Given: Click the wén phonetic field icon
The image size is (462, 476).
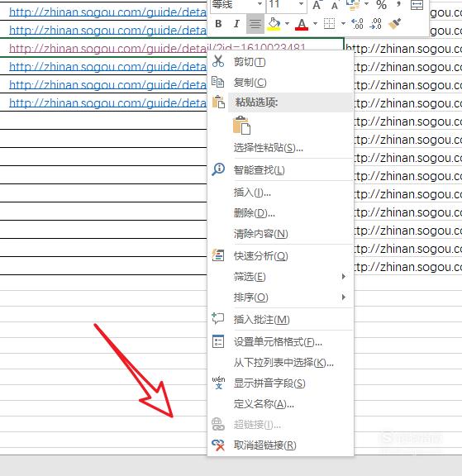Looking at the screenshot, I should point(218,383).
